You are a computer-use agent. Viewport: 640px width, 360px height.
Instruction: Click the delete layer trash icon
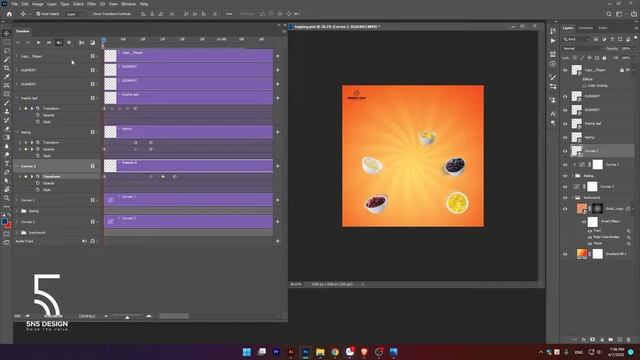[628, 340]
